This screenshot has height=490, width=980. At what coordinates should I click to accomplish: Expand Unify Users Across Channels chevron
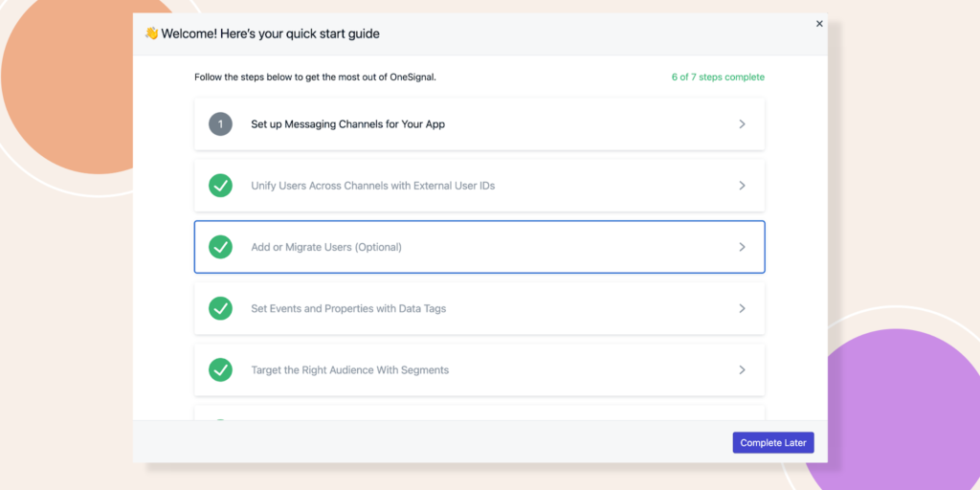coord(742,186)
